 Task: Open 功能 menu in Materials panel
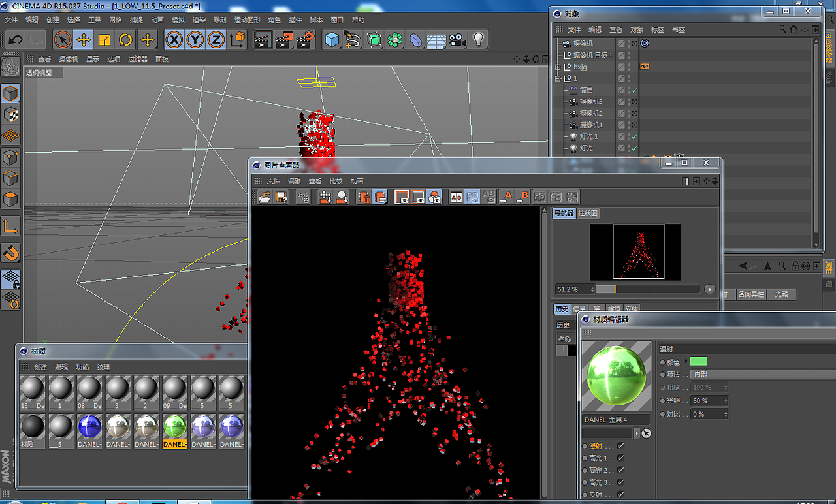point(82,367)
